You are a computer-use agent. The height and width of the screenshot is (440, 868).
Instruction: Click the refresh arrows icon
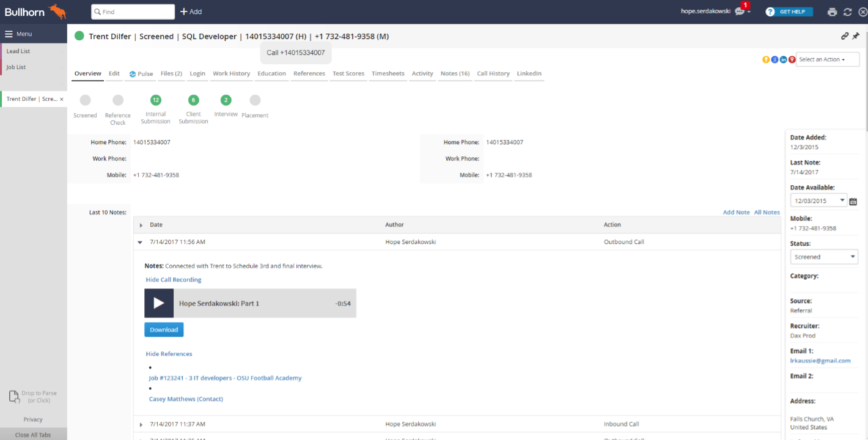click(x=848, y=12)
